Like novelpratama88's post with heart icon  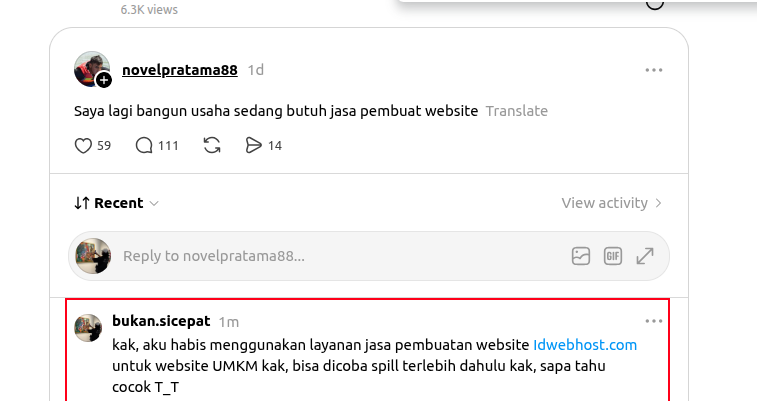(83, 145)
